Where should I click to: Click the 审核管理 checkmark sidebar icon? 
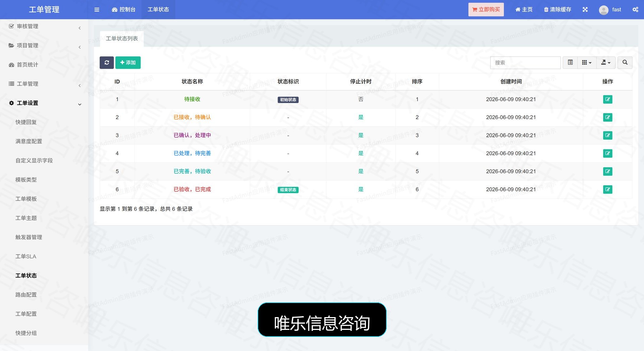click(x=11, y=26)
